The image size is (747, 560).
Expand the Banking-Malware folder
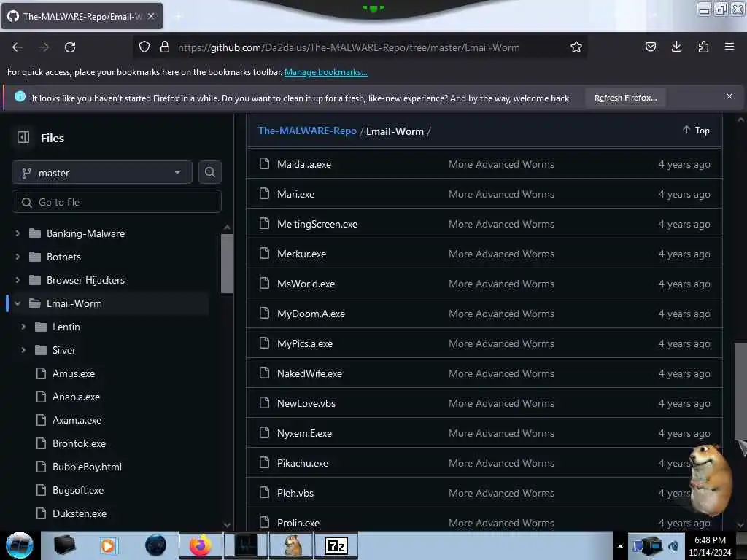[18, 233]
